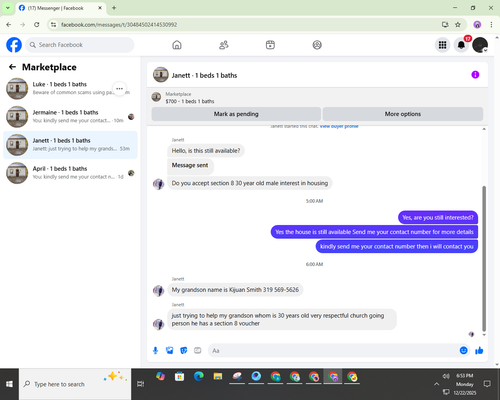Click the site information icon in address bar
This screenshot has height=400, width=500.
pyautogui.click(x=54, y=25)
